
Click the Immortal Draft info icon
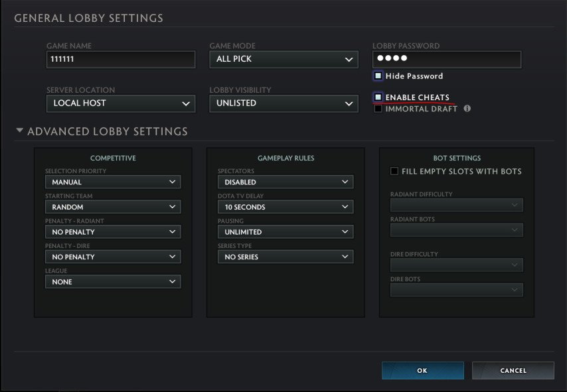point(467,108)
